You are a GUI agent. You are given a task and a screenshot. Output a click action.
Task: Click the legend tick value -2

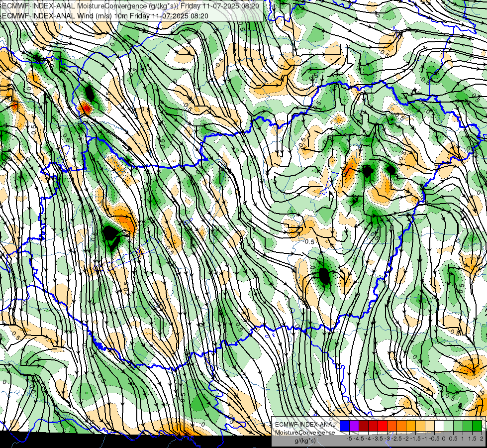pos(406,439)
